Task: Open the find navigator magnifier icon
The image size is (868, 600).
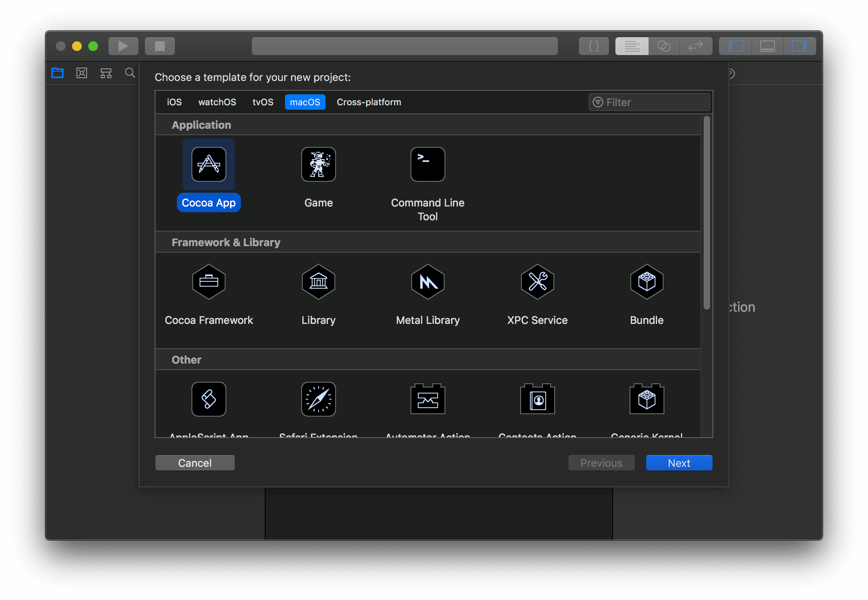Action: click(130, 73)
